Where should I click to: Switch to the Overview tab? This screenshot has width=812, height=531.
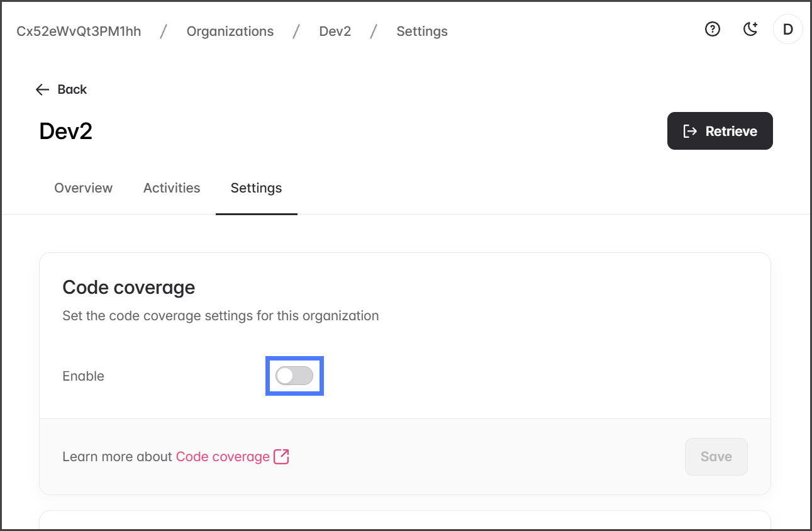[84, 187]
